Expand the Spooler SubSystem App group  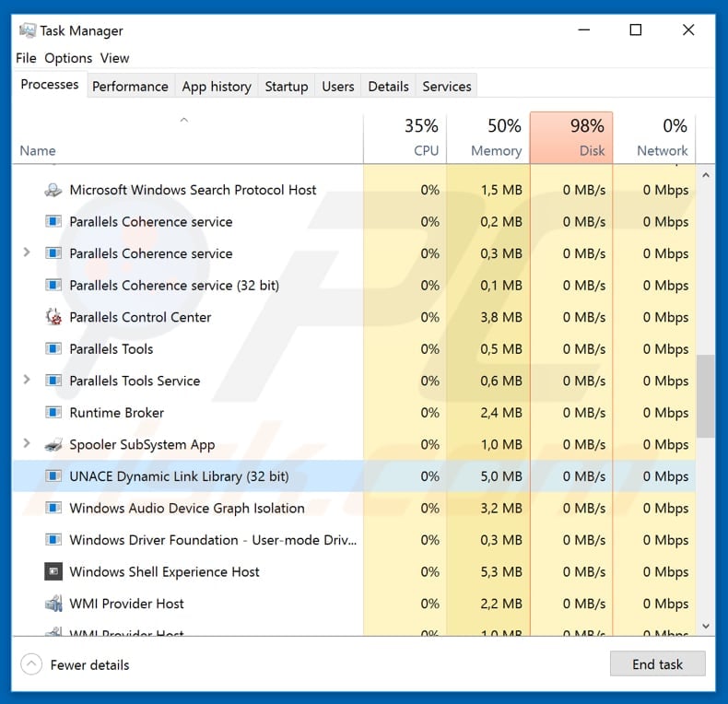coord(27,443)
